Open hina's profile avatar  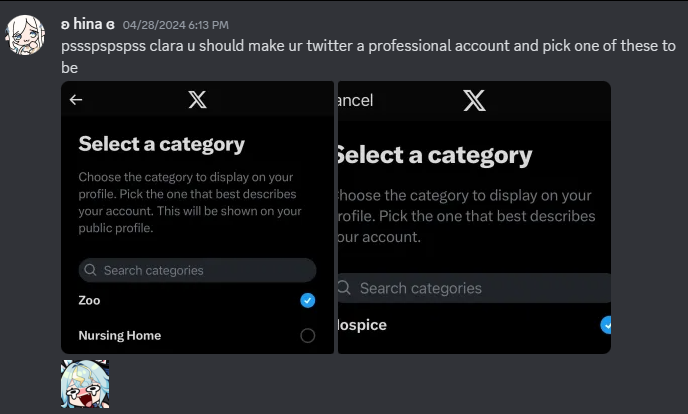25,35
